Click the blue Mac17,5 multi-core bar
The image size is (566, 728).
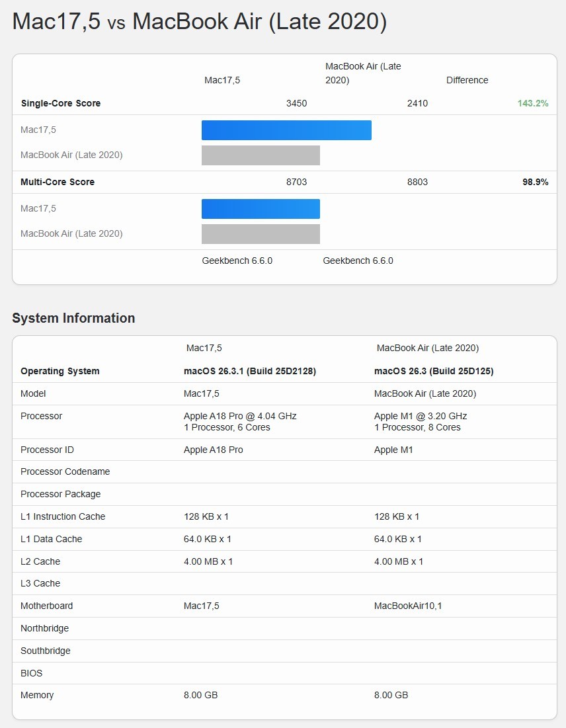click(261, 208)
